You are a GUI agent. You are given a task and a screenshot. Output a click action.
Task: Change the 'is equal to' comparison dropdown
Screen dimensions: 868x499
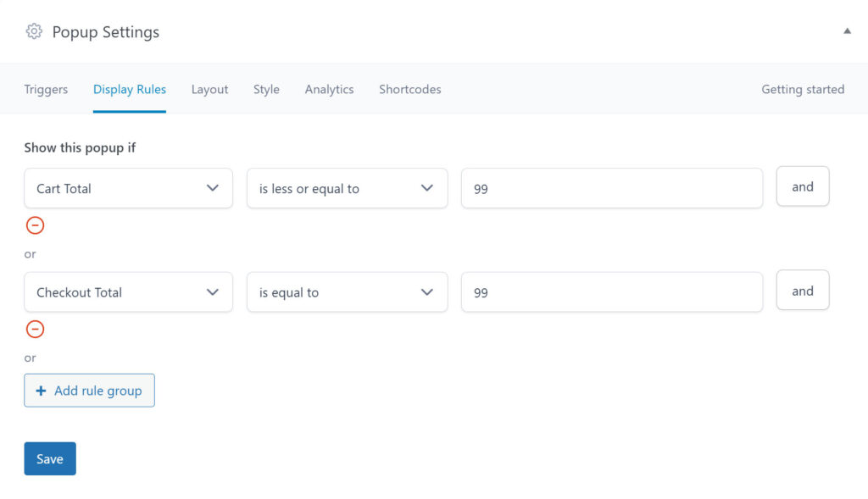point(347,291)
